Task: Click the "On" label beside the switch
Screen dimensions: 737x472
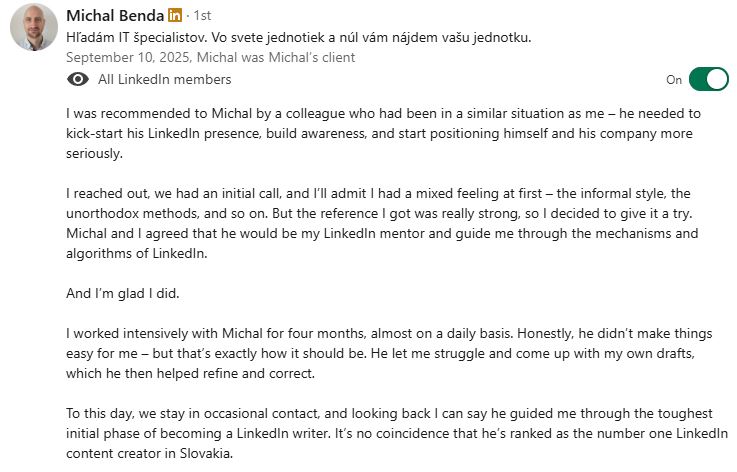Action: [674, 80]
